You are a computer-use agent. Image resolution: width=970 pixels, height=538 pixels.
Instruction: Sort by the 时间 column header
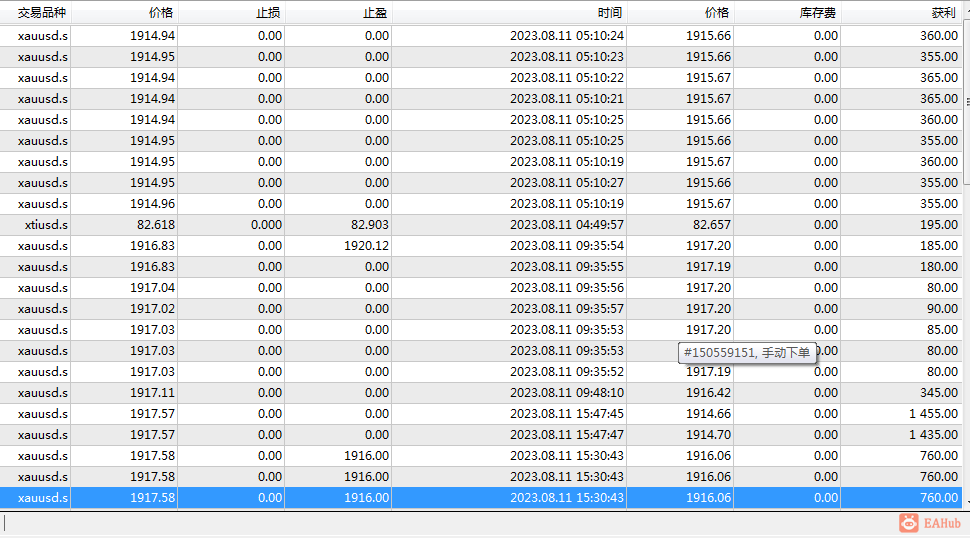509,12
